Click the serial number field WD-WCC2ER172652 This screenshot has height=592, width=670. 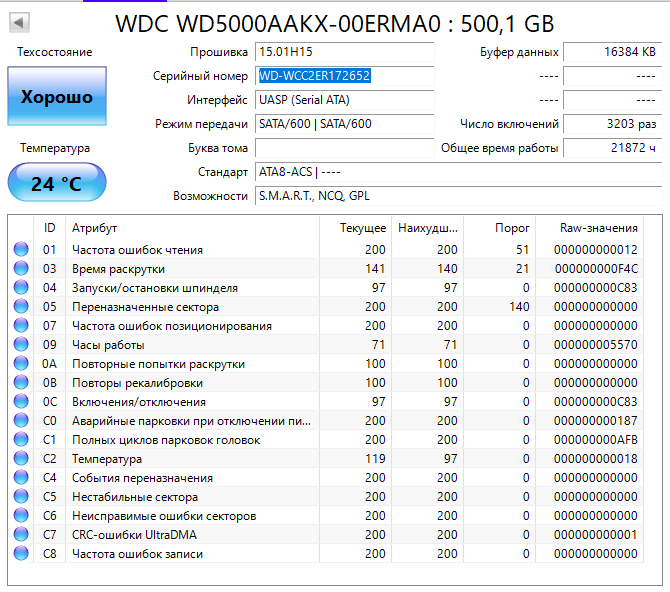[x=344, y=76]
